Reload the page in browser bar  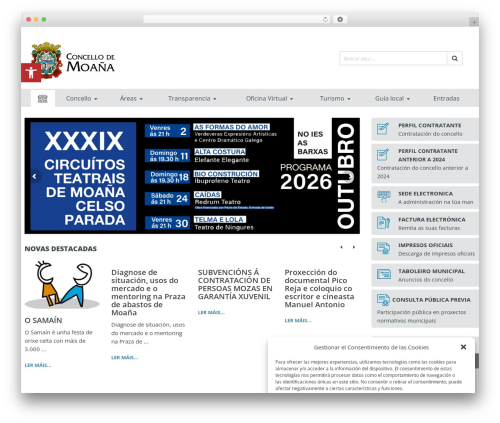[x=325, y=19]
